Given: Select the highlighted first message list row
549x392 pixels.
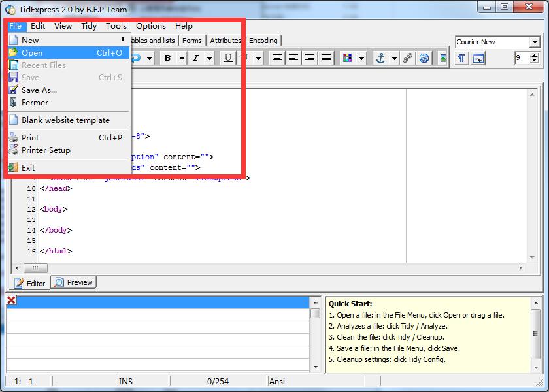Looking at the screenshot, I should (x=158, y=302).
